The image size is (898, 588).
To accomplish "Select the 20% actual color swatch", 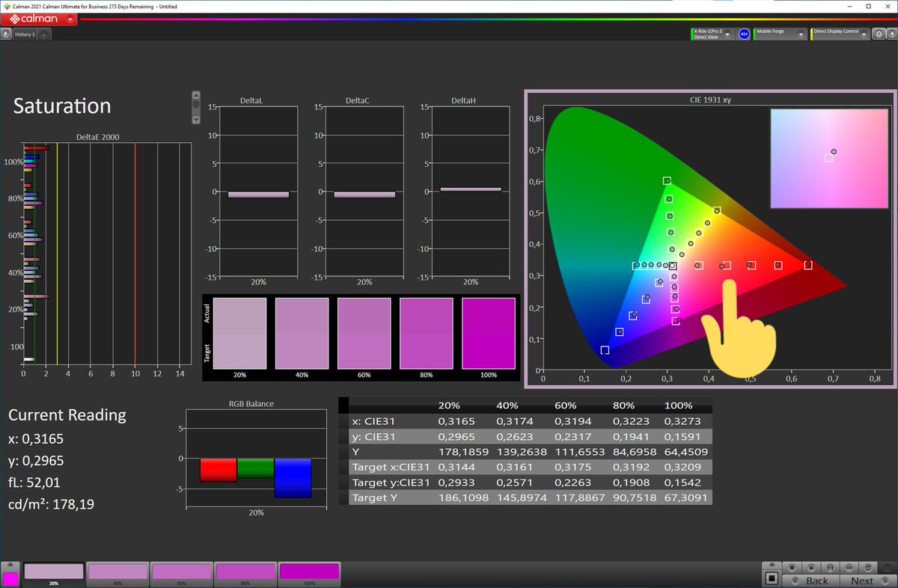I will (x=239, y=316).
